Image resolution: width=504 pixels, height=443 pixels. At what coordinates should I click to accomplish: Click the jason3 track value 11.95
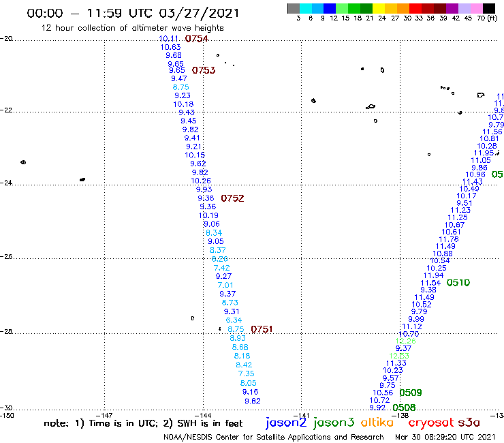484,153
